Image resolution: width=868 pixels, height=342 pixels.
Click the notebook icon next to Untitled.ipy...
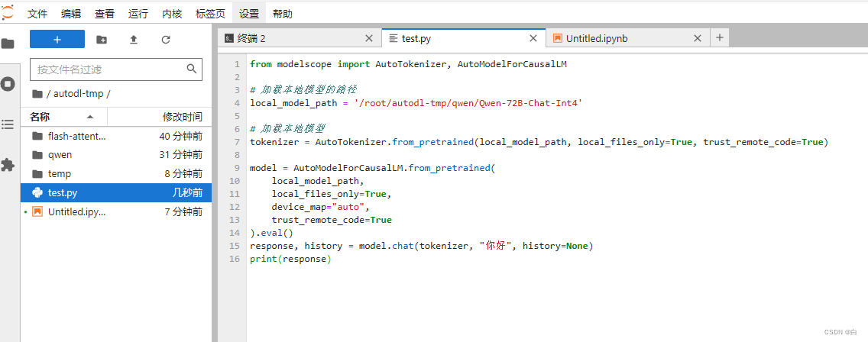pos(37,211)
